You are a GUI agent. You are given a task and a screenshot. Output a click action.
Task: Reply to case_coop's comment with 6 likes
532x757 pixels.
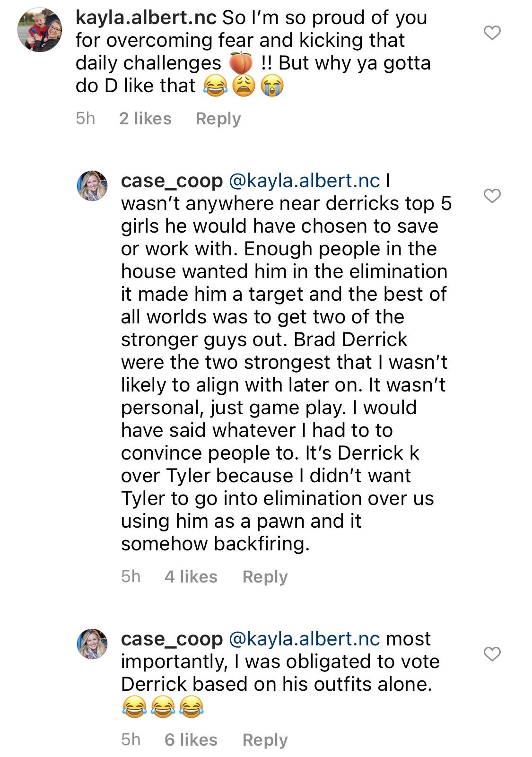(265, 740)
